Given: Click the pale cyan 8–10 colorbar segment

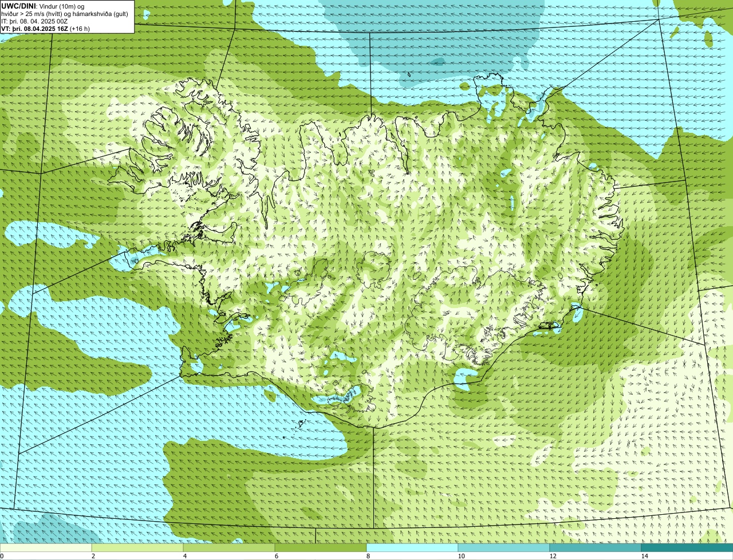Looking at the screenshot, I should point(412,547).
